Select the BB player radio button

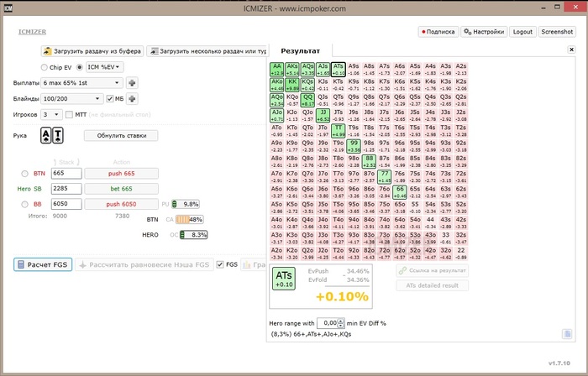[24, 204]
